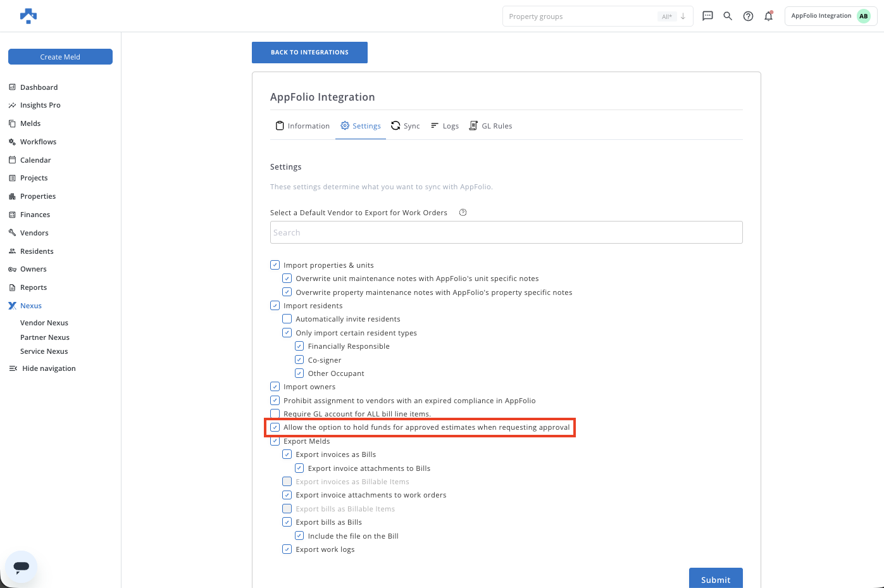Enable Automatically invite residents checkbox
Screen dimensions: 884x588
(287, 319)
